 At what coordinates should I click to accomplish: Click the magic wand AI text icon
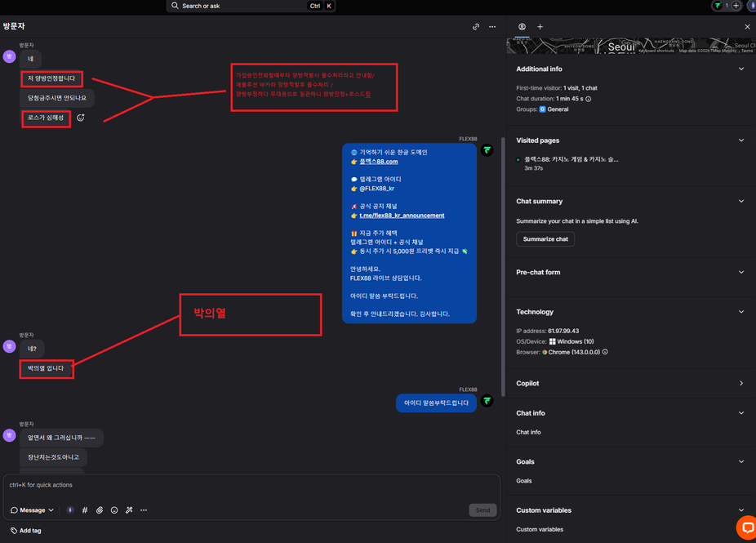(129, 510)
